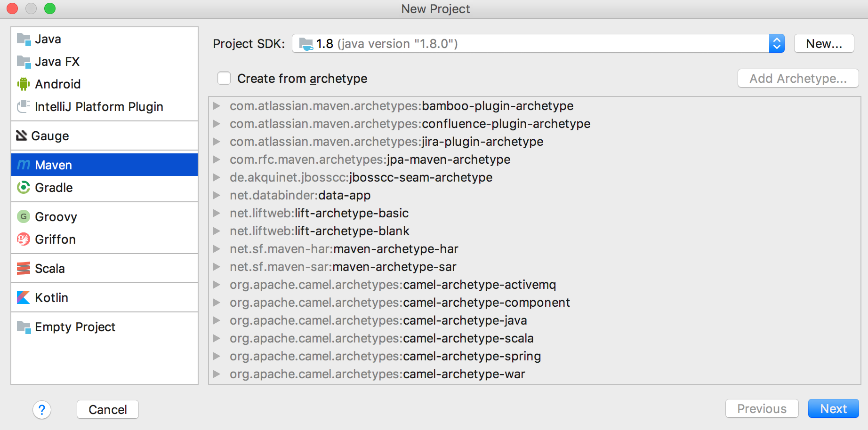Click the Groovy icon in sidebar
This screenshot has width=868, height=430.
coord(23,217)
